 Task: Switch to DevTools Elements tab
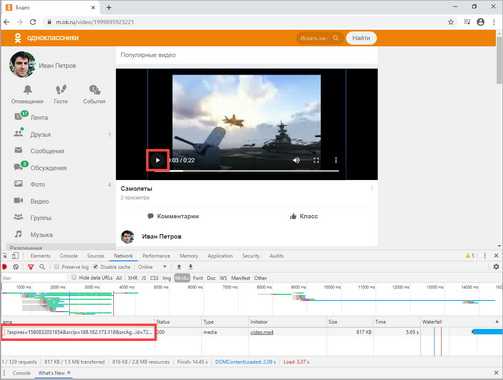[40, 256]
